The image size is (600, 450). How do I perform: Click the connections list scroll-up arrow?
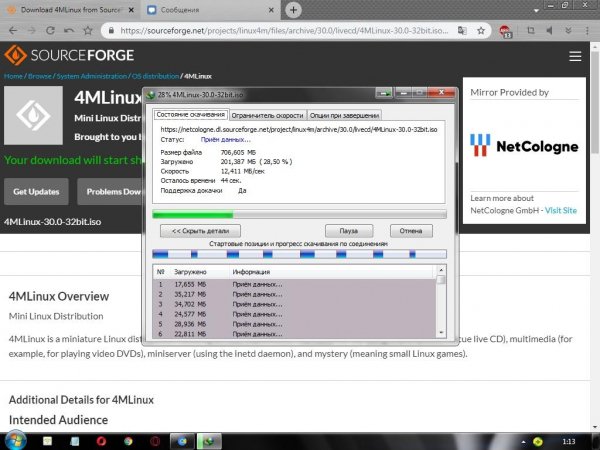(441, 270)
